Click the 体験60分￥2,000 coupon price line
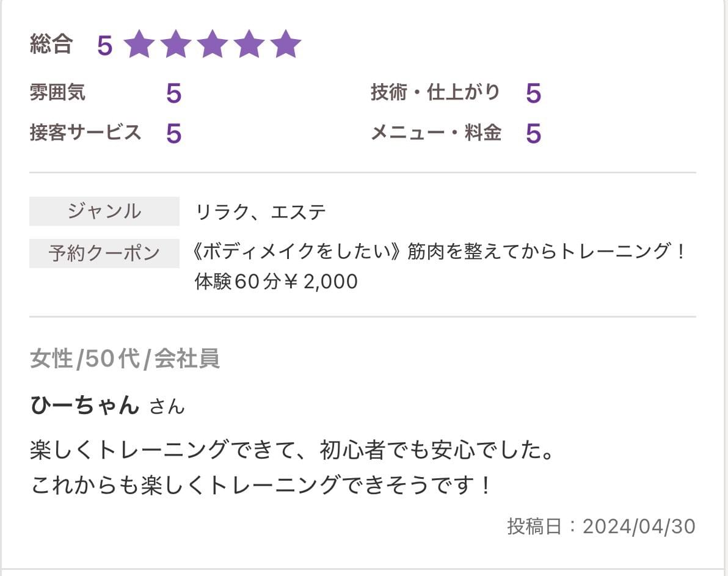This screenshot has height=576, width=728. 276,282
